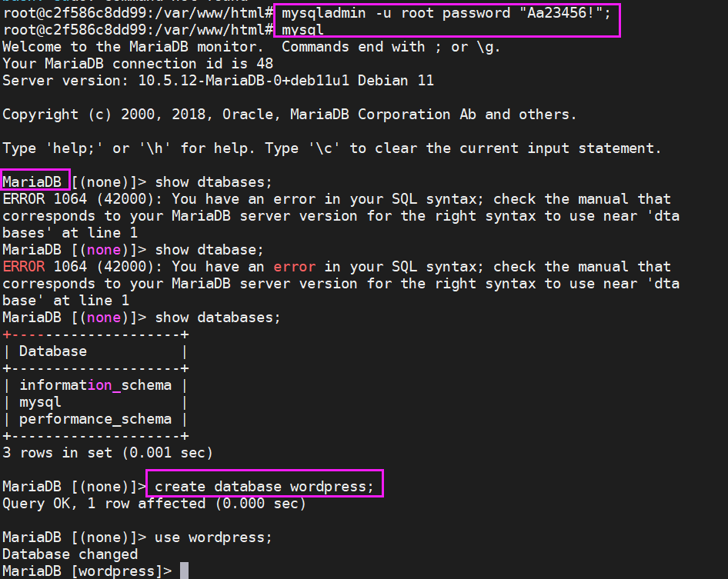Click the Copyright (c) 2000, 2018 line
Image resolution: width=728 pixels, height=579 pixels.
click(x=289, y=115)
